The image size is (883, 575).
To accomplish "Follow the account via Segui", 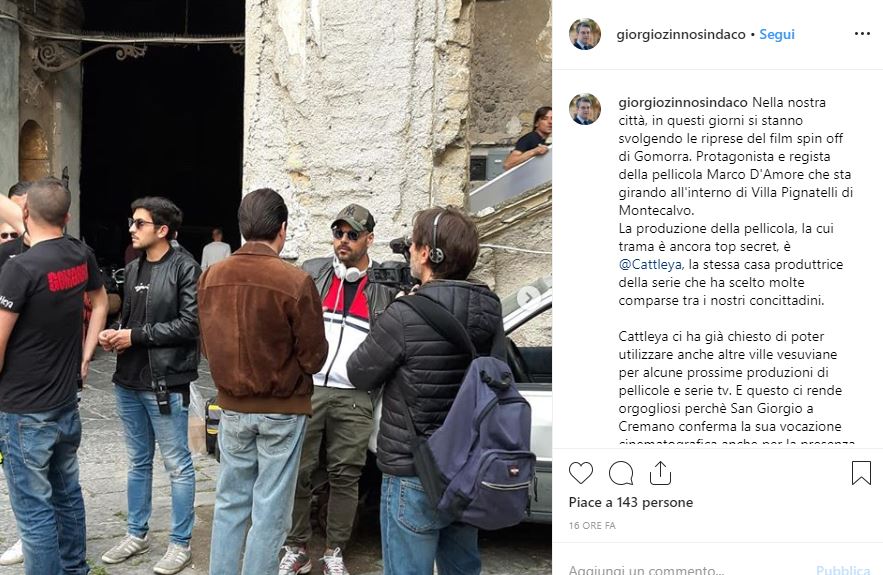I will tap(777, 34).
